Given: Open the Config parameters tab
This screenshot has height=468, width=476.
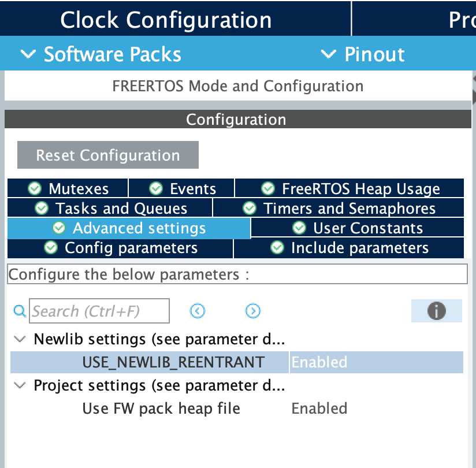Looking at the screenshot, I should (x=121, y=248).
